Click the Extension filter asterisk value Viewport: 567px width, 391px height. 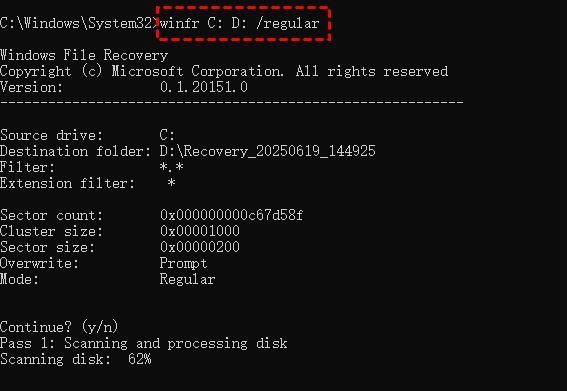point(171,183)
